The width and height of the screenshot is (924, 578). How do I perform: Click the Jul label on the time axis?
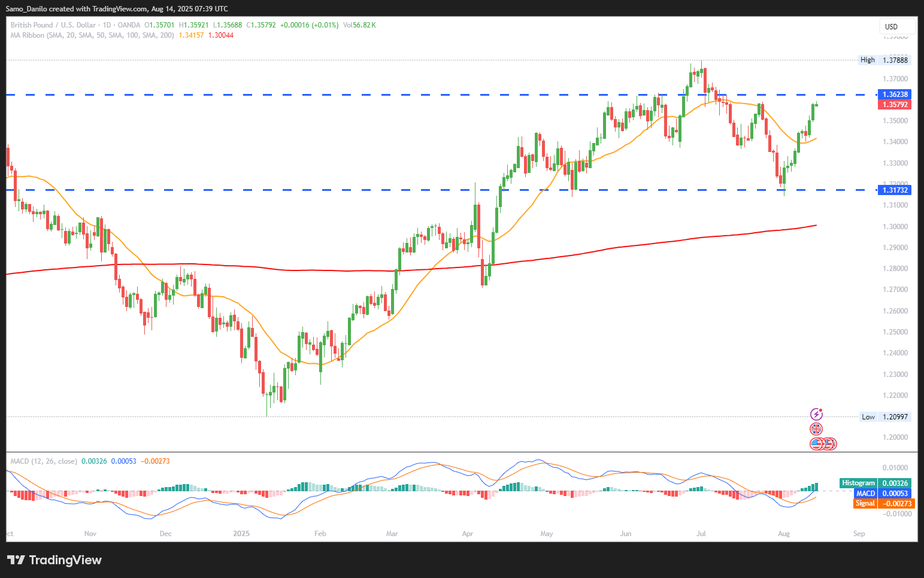[701, 533]
